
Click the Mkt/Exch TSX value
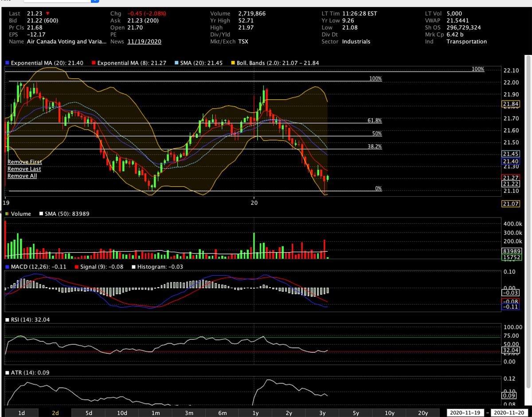tap(243, 42)
